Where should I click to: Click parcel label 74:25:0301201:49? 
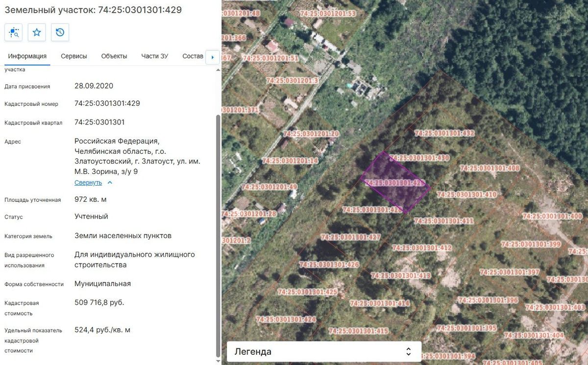[x=269, y=187]
